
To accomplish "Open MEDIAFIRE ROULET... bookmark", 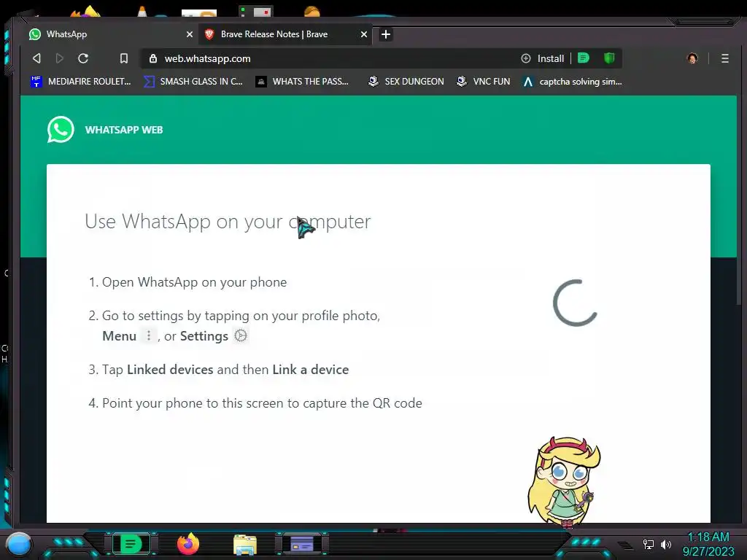I will (x=80, y=82).
